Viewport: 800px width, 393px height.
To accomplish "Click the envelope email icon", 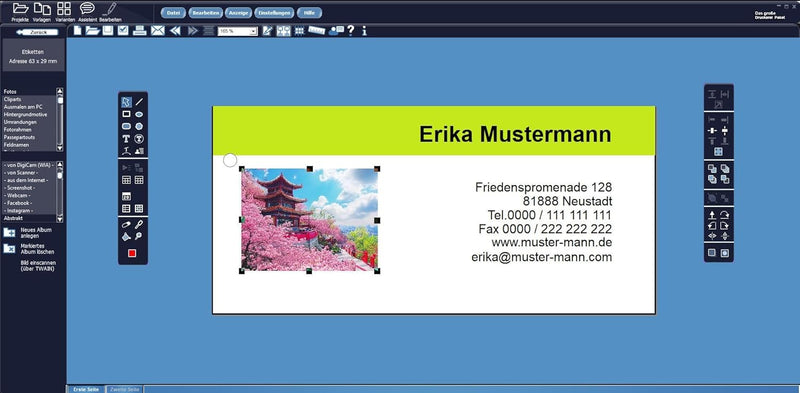I will 158,31.
